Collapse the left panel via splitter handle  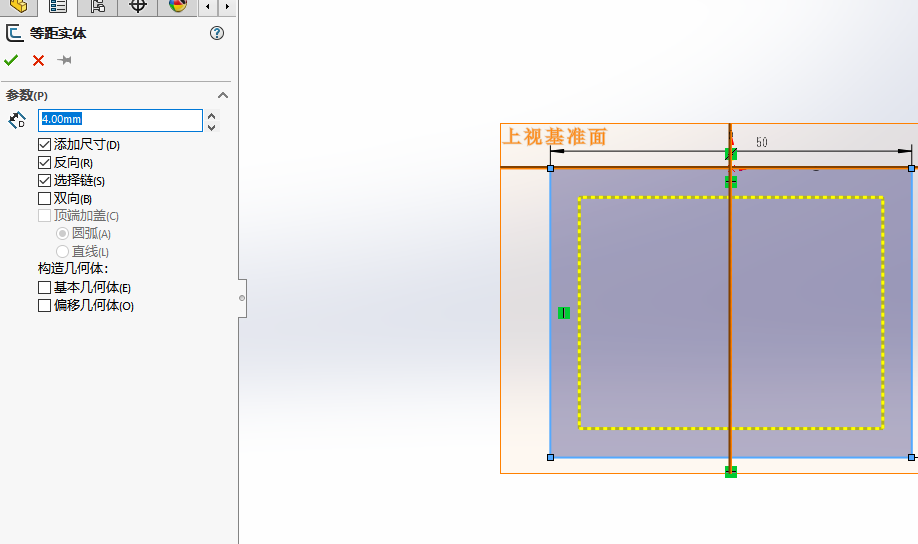pos(242,297)
